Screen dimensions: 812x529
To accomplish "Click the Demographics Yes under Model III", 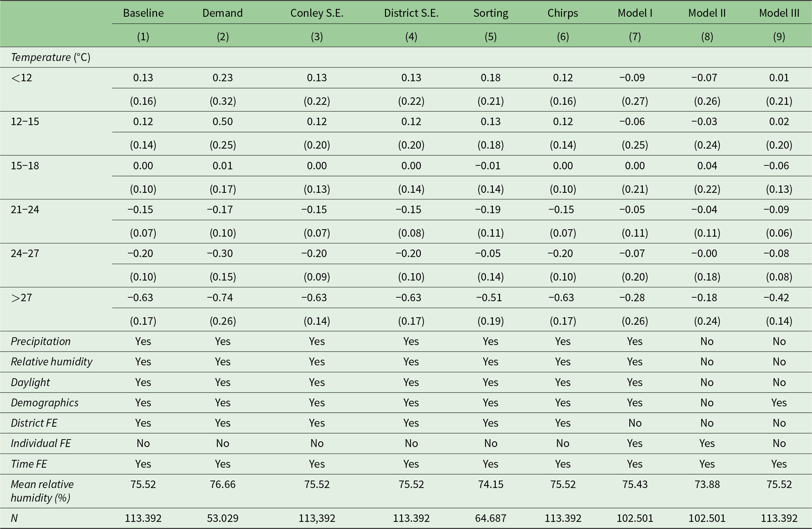I will (779, 403).
